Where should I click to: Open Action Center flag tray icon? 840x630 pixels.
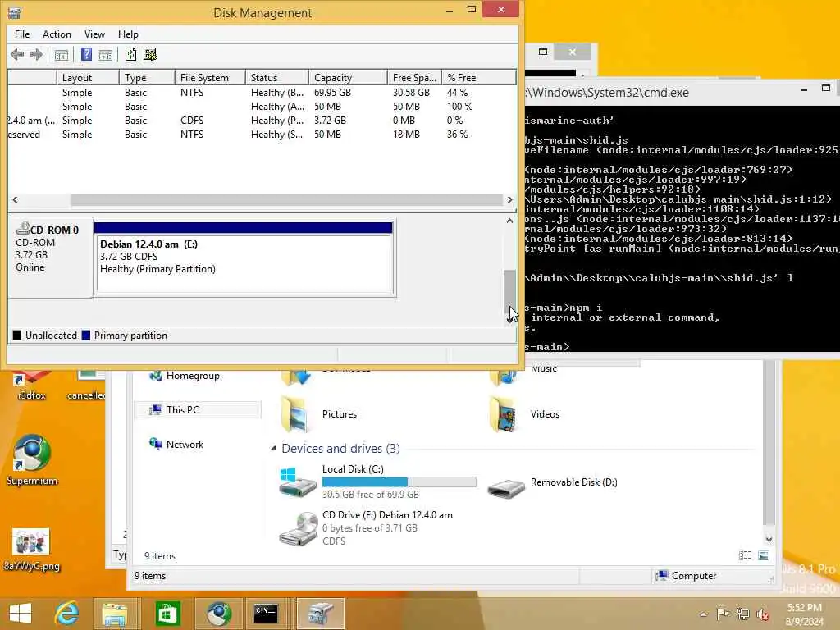tap(723, 614)
